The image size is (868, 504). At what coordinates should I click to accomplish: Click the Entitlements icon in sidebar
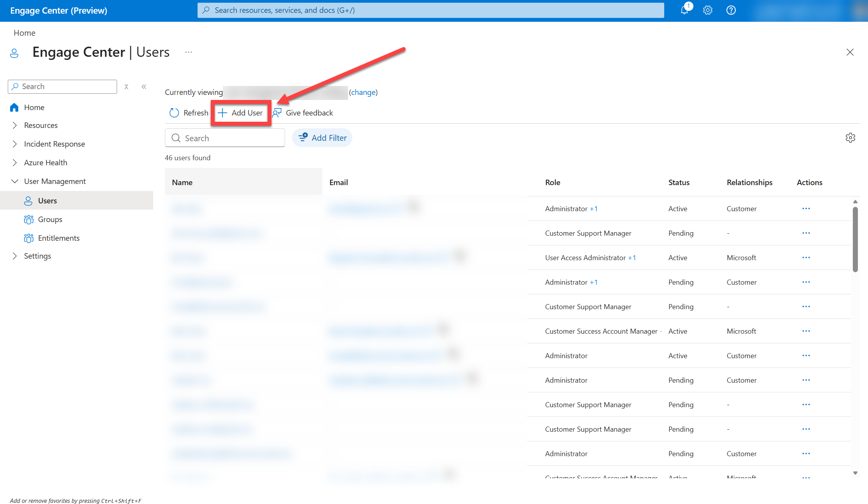click(28, 238)
